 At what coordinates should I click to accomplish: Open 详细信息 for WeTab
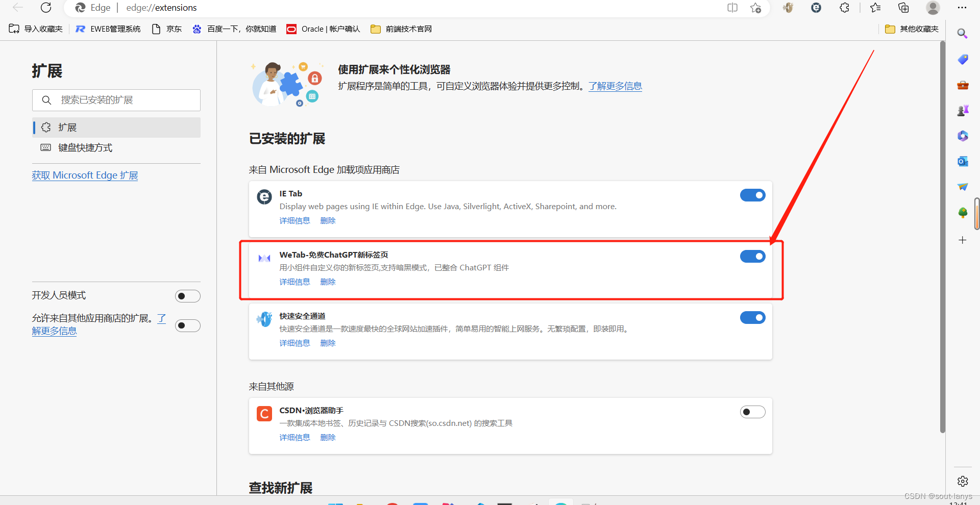click(295, 282)
